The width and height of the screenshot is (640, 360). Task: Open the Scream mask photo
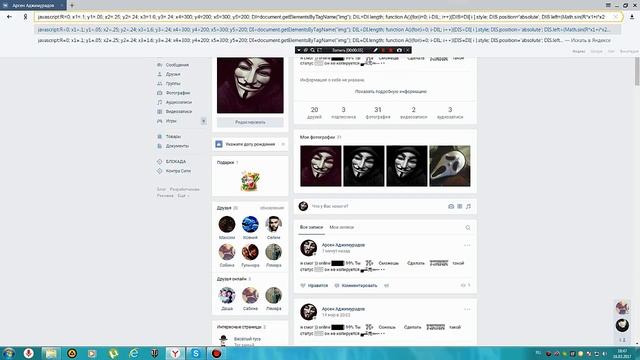pos(450,166)
